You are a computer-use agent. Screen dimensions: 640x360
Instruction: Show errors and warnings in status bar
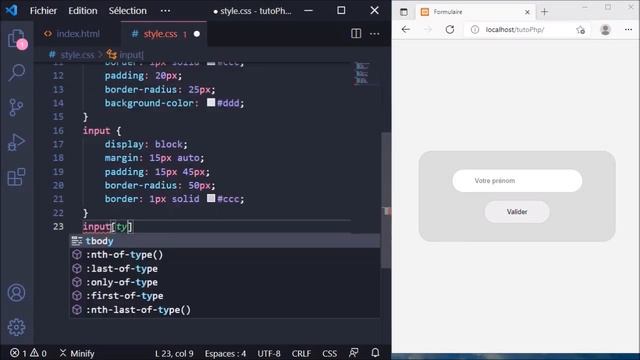(28, 353)
